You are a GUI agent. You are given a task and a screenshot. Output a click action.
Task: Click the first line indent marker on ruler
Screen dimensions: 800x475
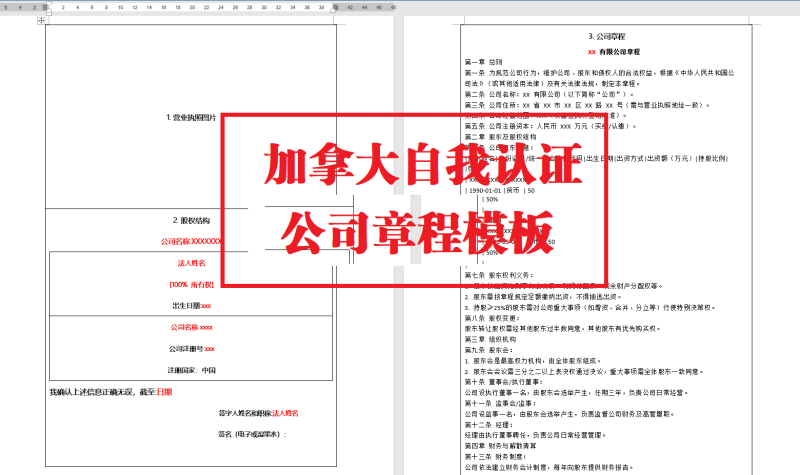pyautogui.click(x=47, y=4)
